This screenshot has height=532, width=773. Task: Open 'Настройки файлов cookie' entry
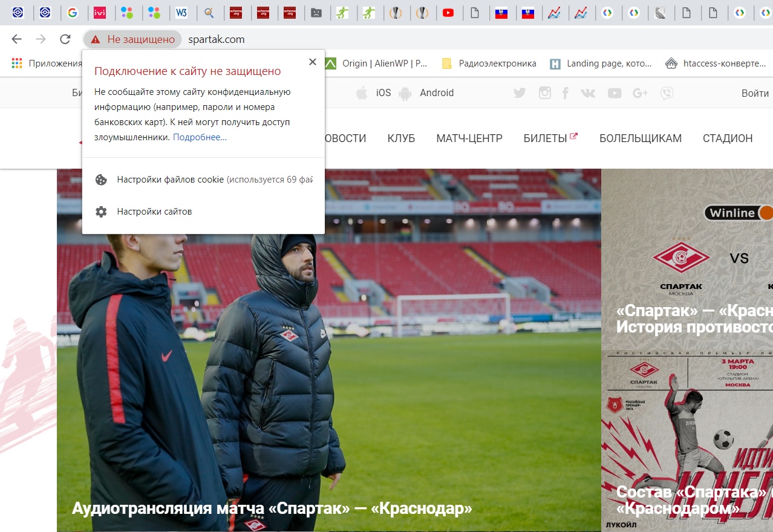(206, 180)
